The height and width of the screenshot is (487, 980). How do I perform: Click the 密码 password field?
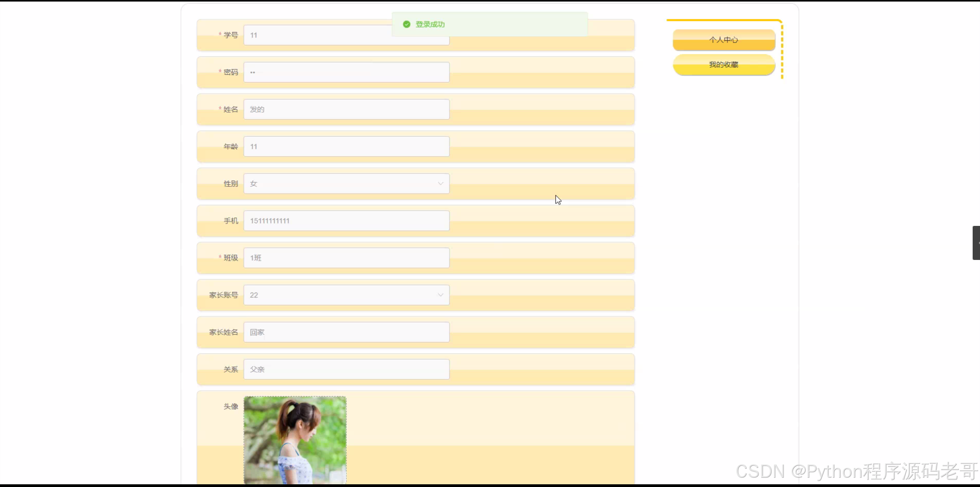coord(346,72)
